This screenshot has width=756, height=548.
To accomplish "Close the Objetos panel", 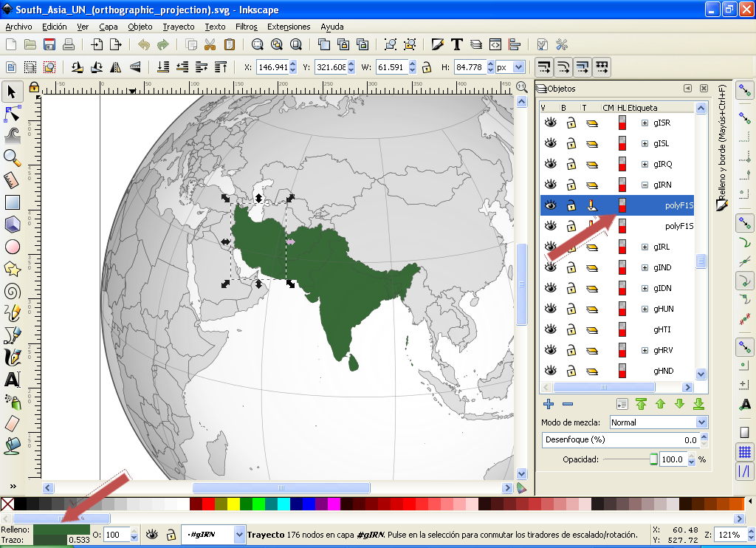I will coord(704,89).
